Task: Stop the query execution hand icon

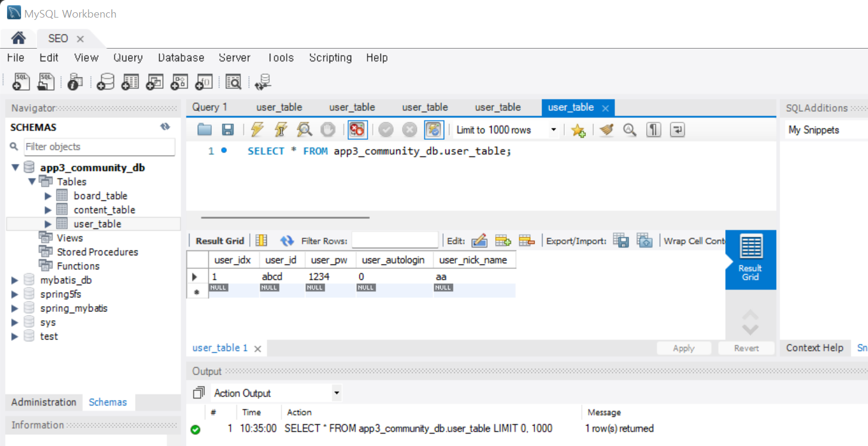Action: click(328, 130)
